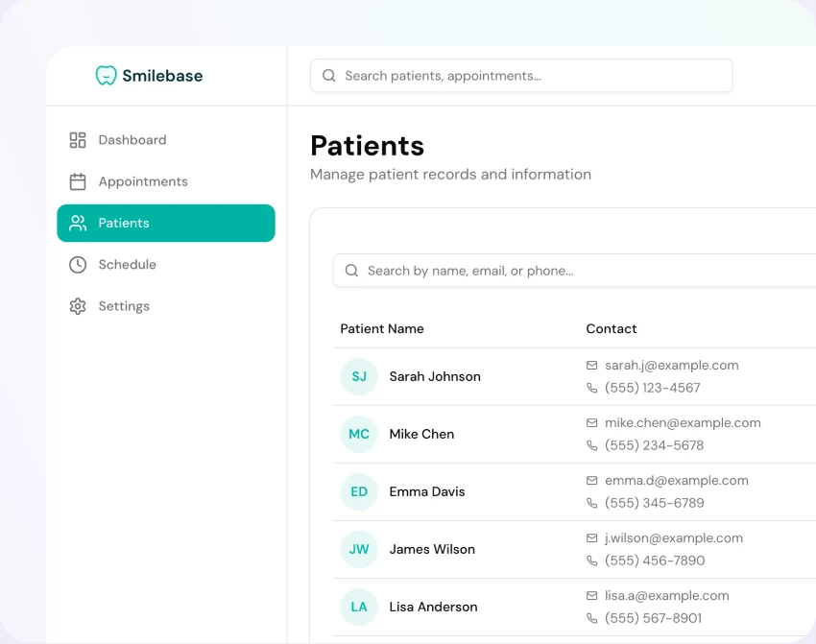Screen dimensions: 816x644
Task: Click phone icon beside (555) 234-5678
Action: click(591, 445)
